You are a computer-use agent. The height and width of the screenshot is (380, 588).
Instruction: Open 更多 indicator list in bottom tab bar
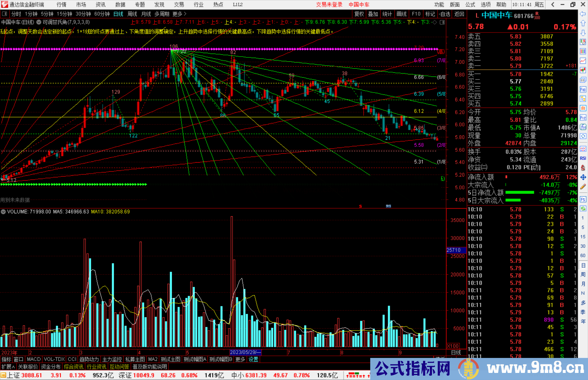(x=240, y=359)
